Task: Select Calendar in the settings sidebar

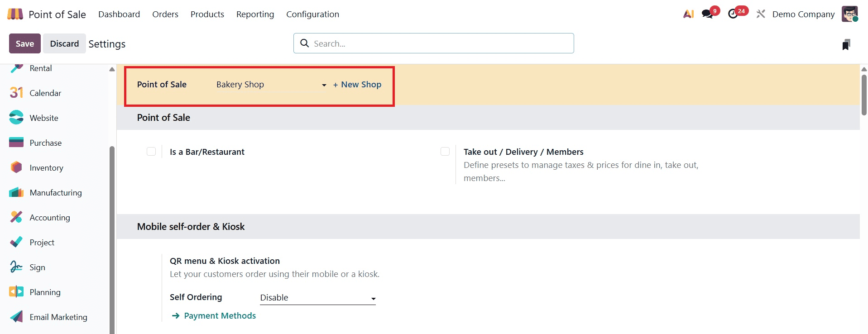Action: 45,93
